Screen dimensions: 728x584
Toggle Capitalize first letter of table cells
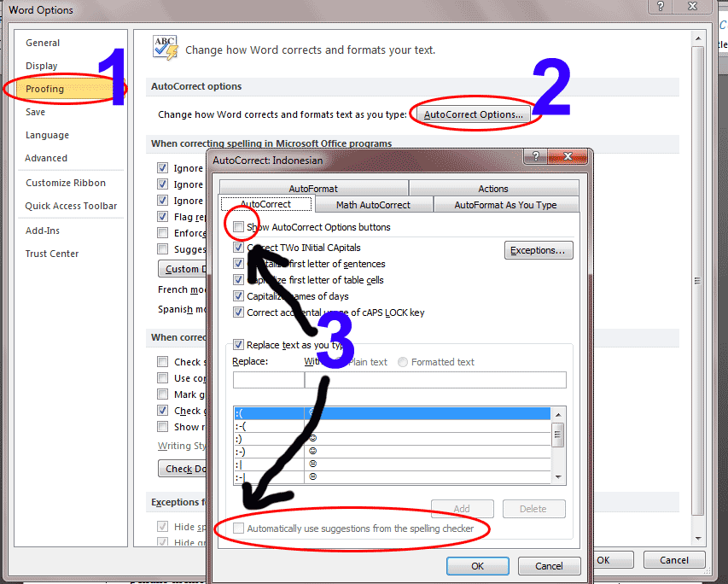click(x=238, y=280)
